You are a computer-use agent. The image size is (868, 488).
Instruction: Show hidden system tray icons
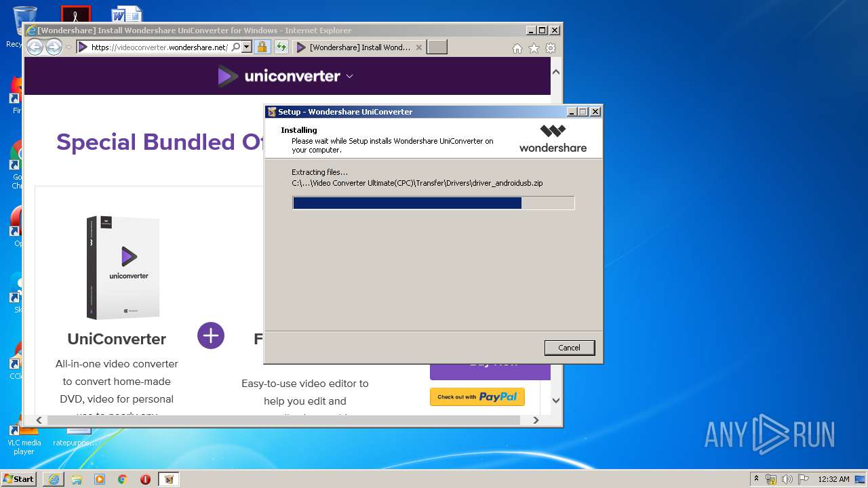[757, 479]
